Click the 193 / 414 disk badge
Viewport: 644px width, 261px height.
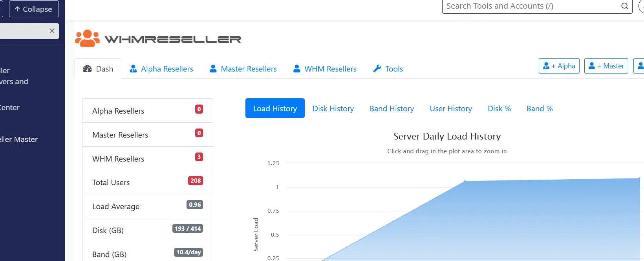point(188,229)
